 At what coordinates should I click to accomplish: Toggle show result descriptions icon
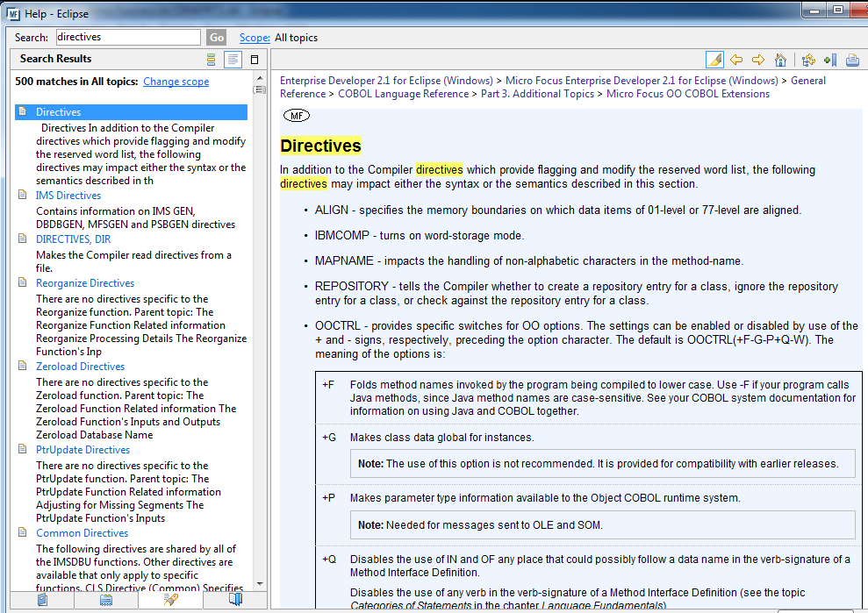[233, 60]
